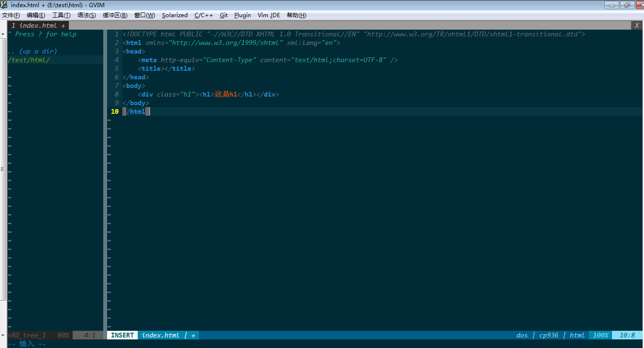Screen dimensions: 644x348
Task: Open the 帮助(H) menu
Action: point(296,15)
